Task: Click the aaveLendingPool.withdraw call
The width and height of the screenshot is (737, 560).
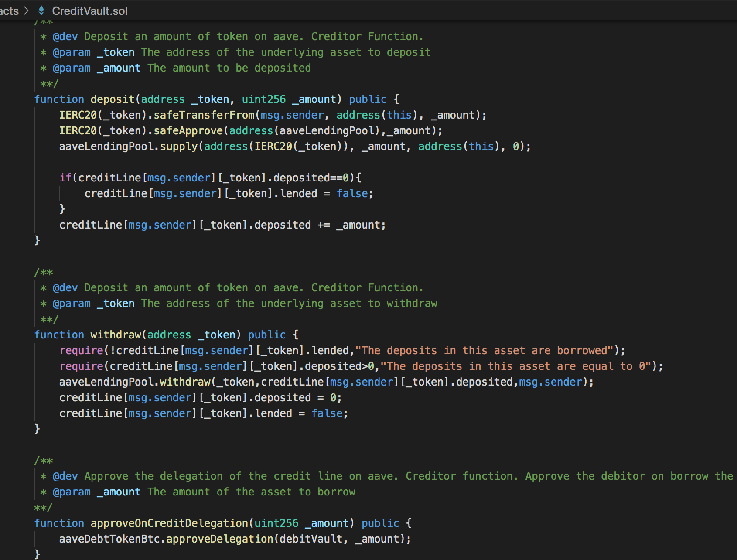Action: point(327,382)
